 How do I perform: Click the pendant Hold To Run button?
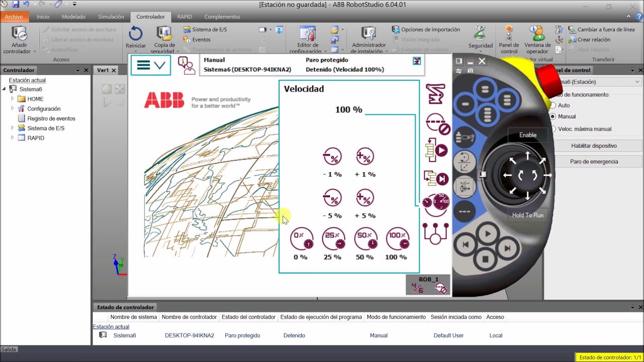coord(528,215)
